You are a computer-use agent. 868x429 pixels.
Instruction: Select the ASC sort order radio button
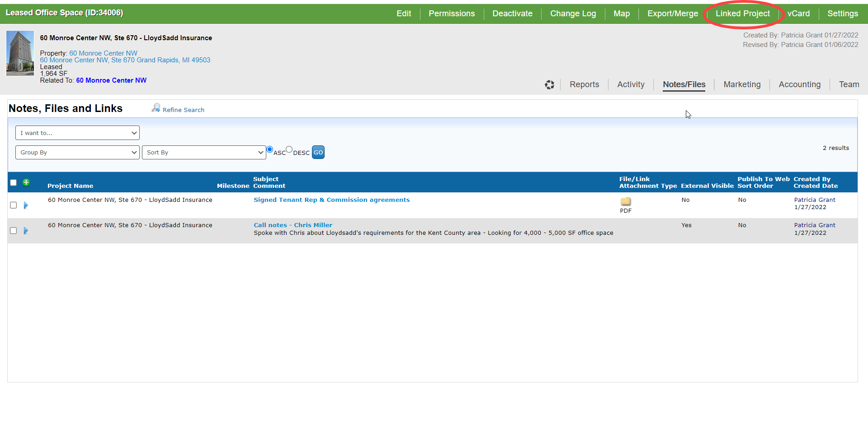[x=270, y=149]
